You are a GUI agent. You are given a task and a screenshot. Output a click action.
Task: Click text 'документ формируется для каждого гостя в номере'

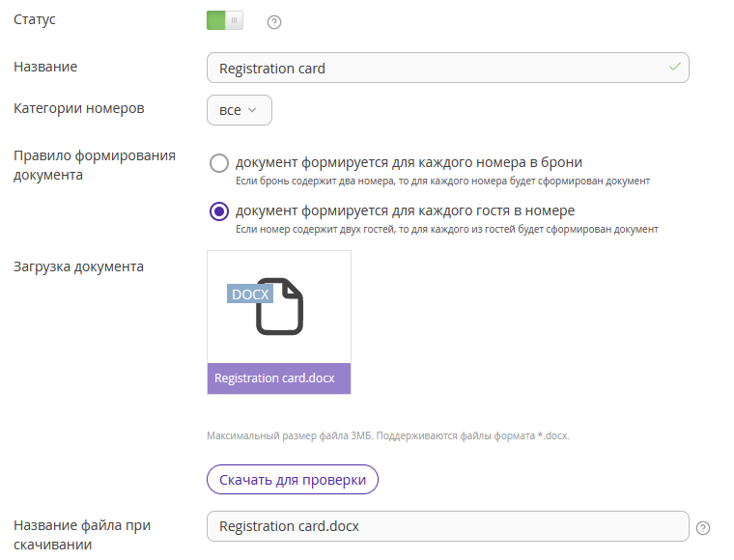click(405, 210)
